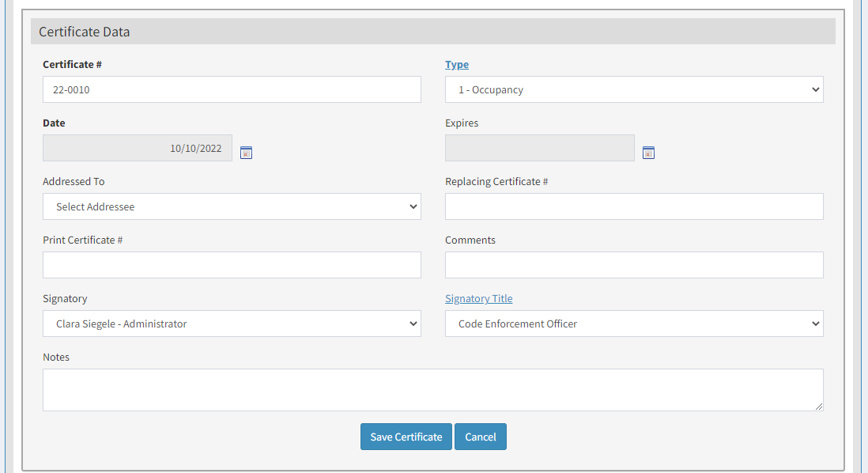Open the Signatory dropdown
The image size is (868, 473).
point(232,324)
